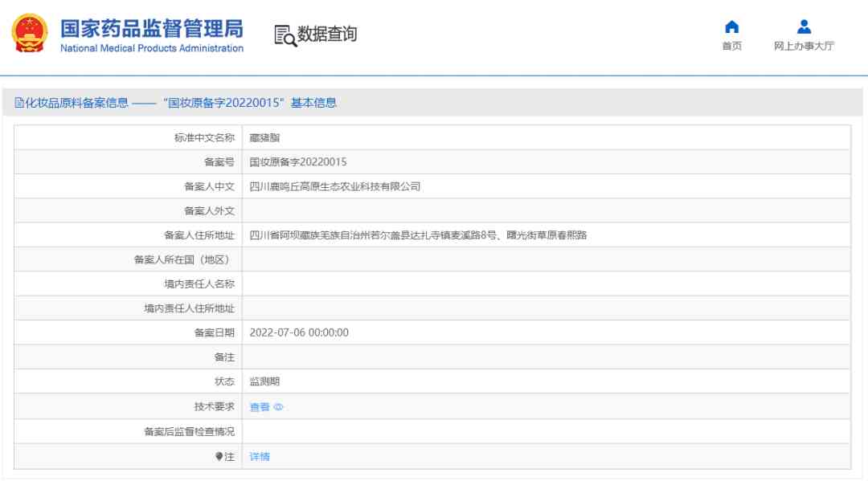Click the NMPA English subtitle logo text
Screen dimensions: 868x481
click(149, 48)
